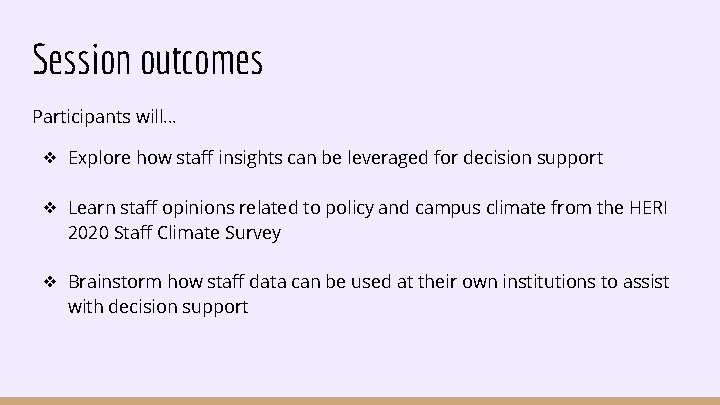720x405 pixels.
Task: Click the diamond bullet beside "Brainstorm how staff"
Action: pyautogui.click(x=48, y=283)
